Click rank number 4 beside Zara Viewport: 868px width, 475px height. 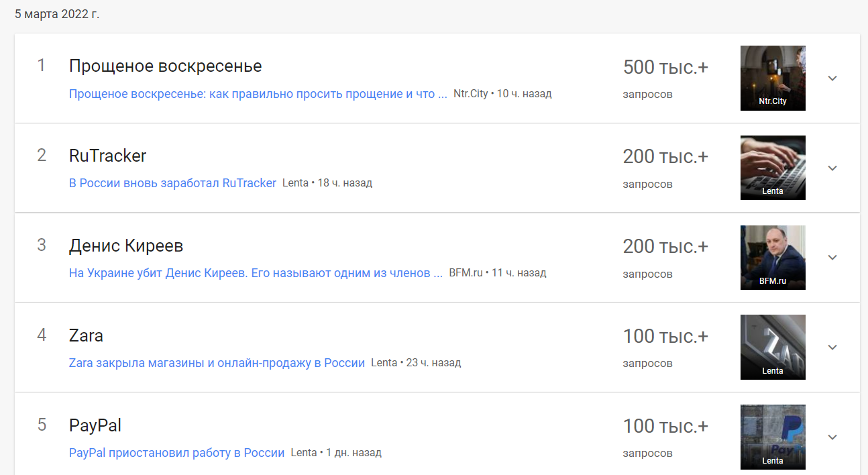click(x=42, y=335)
